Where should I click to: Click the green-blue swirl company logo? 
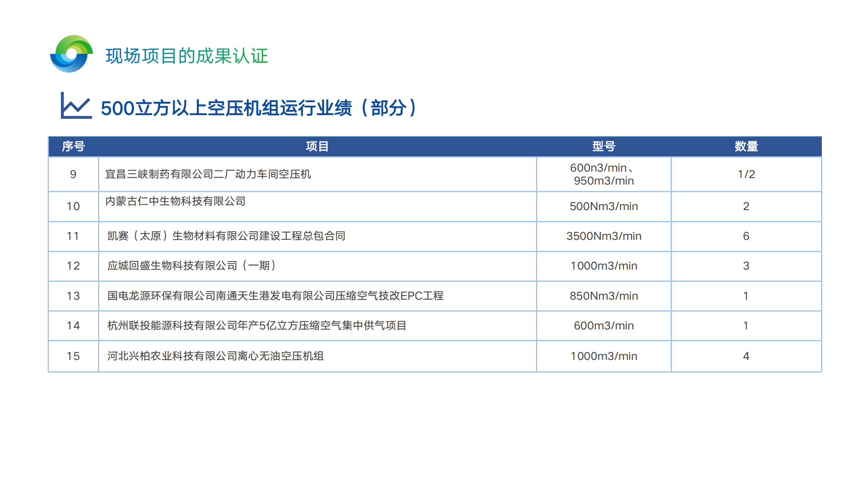coord(71,54)
